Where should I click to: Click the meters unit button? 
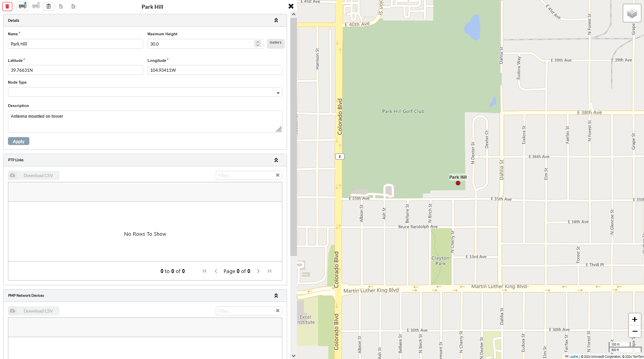[276, 43]
